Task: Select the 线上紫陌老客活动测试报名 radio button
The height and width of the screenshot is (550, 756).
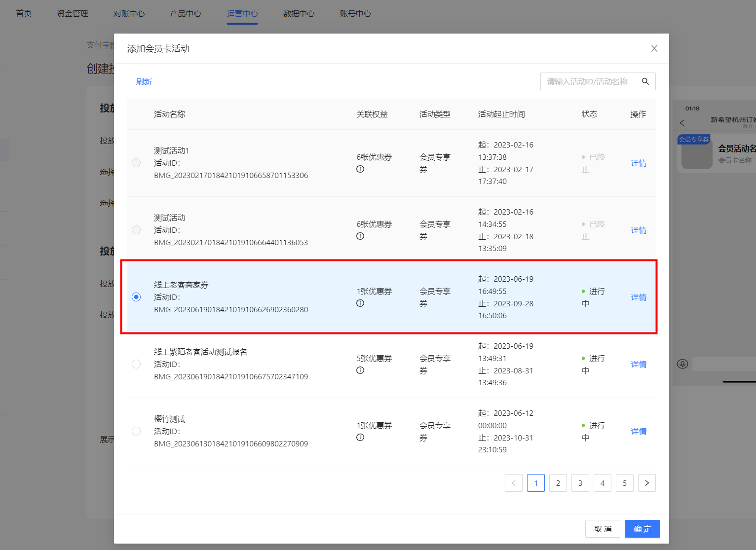Action: click(x=136, y=364)
